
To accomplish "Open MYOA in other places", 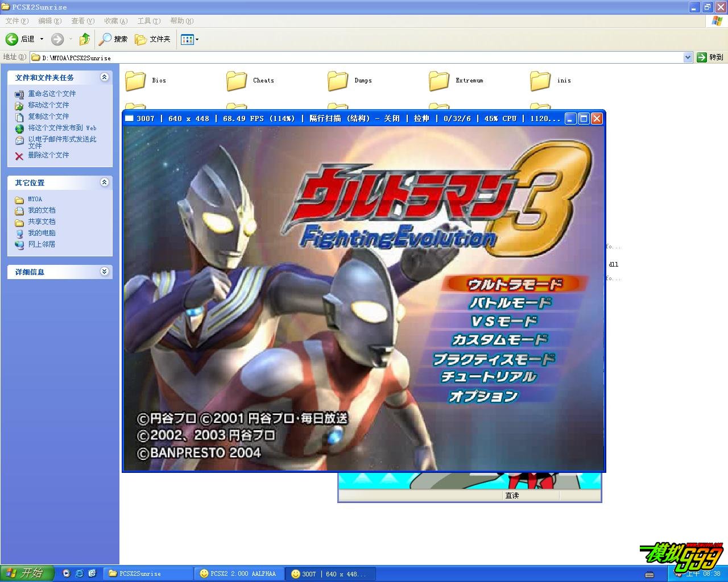I will click(x=35, y=199).
